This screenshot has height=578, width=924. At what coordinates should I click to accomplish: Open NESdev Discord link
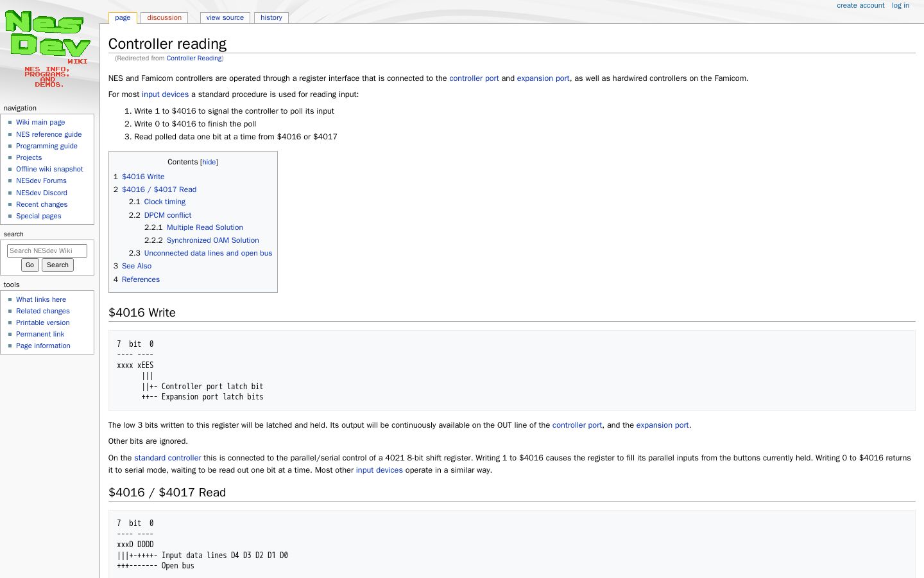point(42,193)
